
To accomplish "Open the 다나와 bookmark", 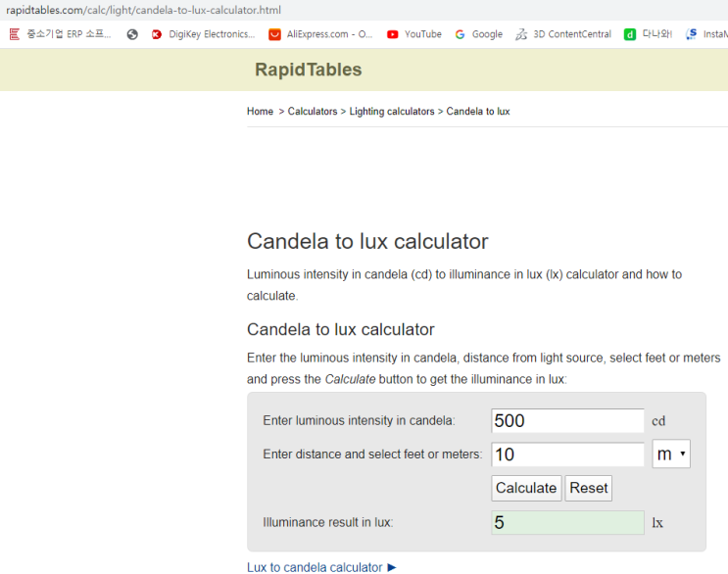I will [x=648, y=34].
